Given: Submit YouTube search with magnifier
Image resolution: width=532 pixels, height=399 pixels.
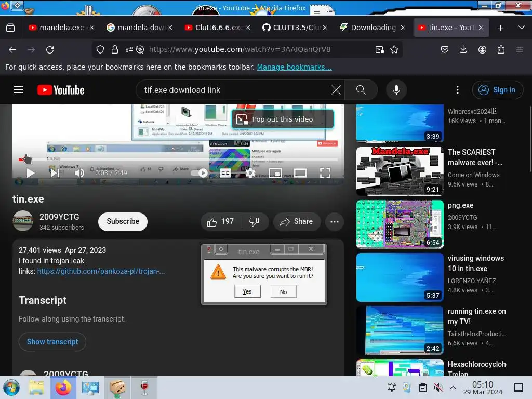Looking at the screenshot, I should (361, 90).
